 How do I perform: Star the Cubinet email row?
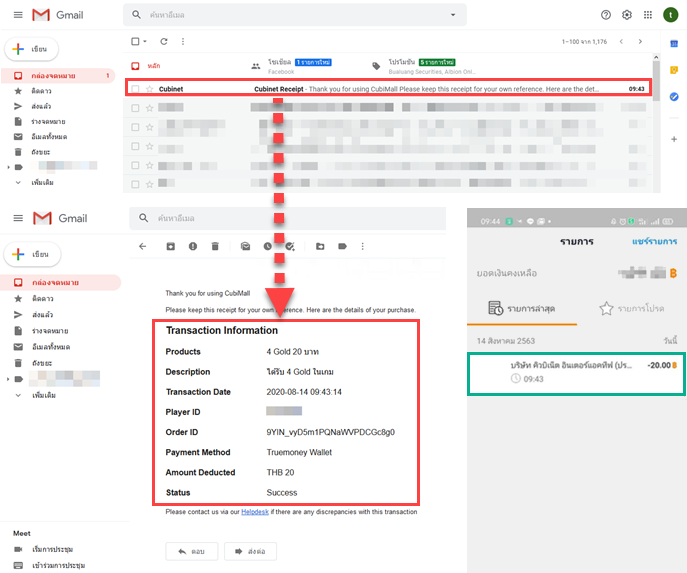pos(149,89)
